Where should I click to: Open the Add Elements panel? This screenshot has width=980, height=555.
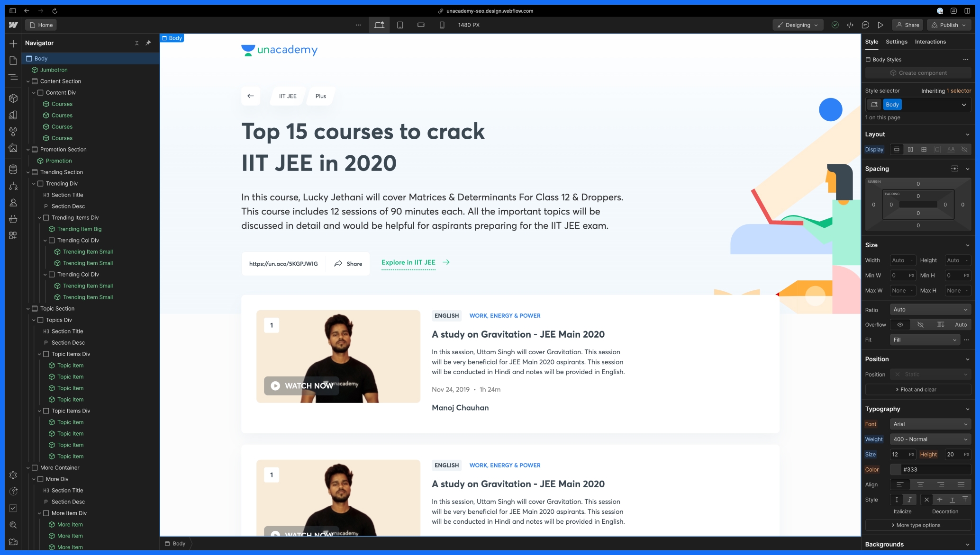click(13, 44)
